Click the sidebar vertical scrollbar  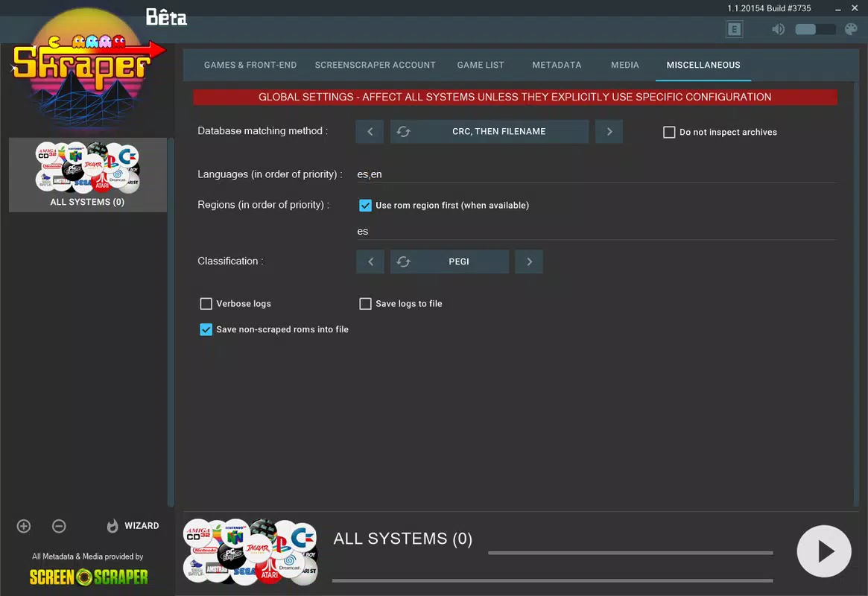click(x=171, y=322)
